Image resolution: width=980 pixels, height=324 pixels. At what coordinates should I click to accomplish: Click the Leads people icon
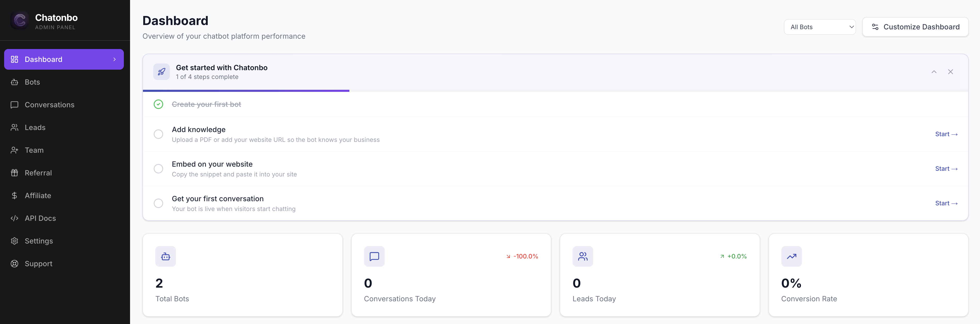pyautogui.click(x=14, y=127)
